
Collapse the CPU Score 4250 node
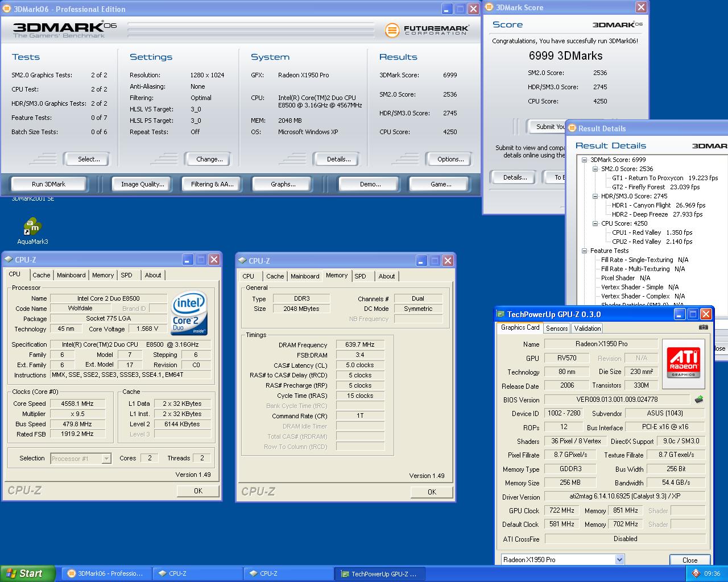(595, 223)
